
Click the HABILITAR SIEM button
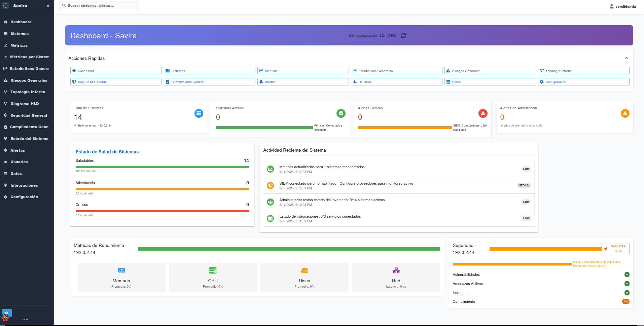click(x=615, y=248)
